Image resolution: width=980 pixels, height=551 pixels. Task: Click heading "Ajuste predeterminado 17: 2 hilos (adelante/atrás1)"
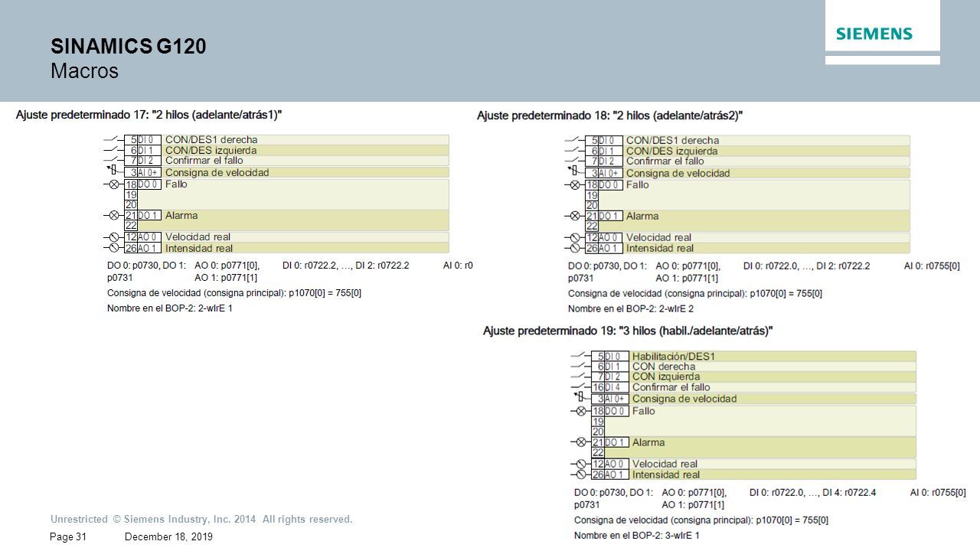coord(149,114)
